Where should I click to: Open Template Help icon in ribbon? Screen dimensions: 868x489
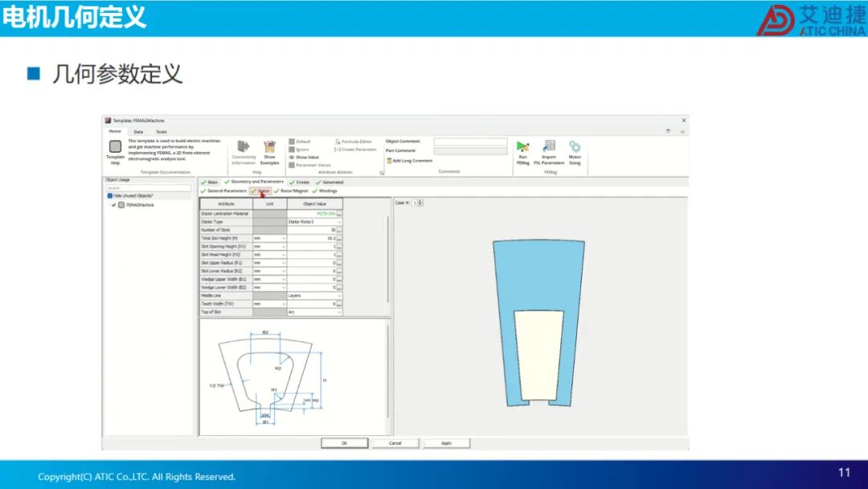115,146
